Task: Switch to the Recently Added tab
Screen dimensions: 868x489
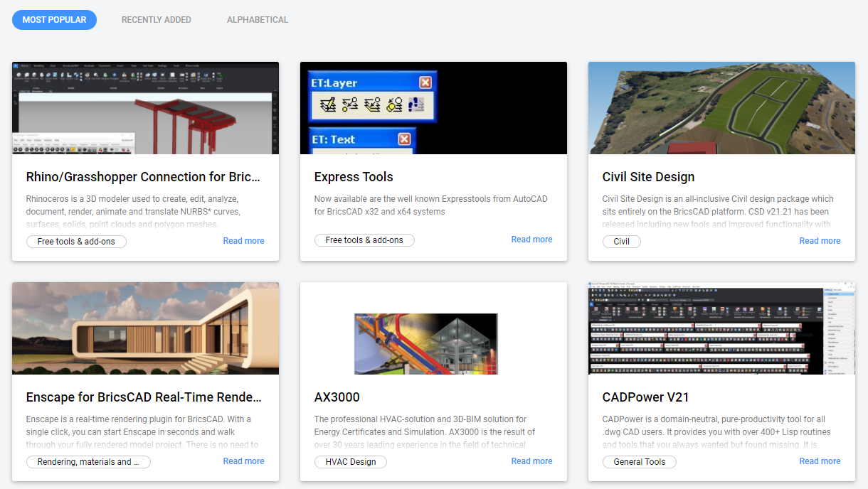Action: pos(156,20)
